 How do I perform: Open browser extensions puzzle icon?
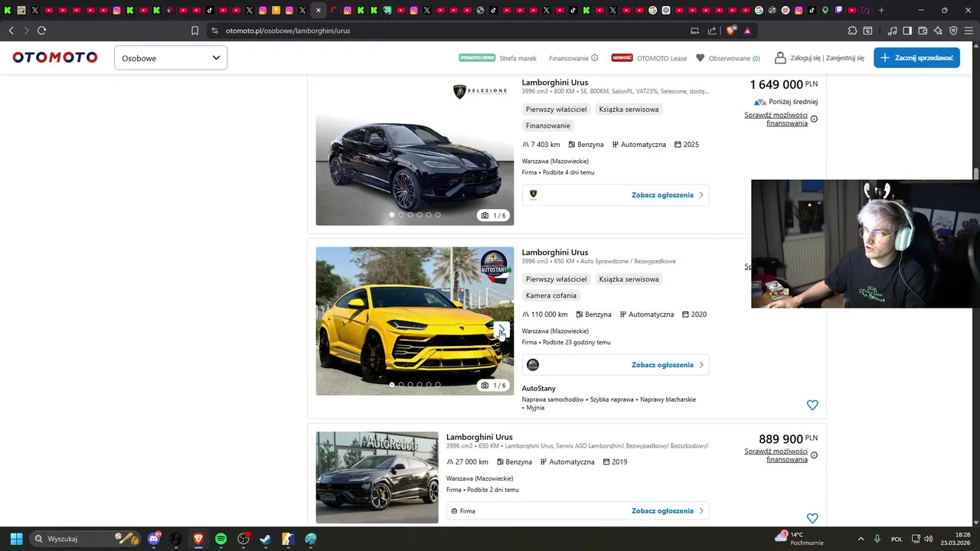[852, 31]
